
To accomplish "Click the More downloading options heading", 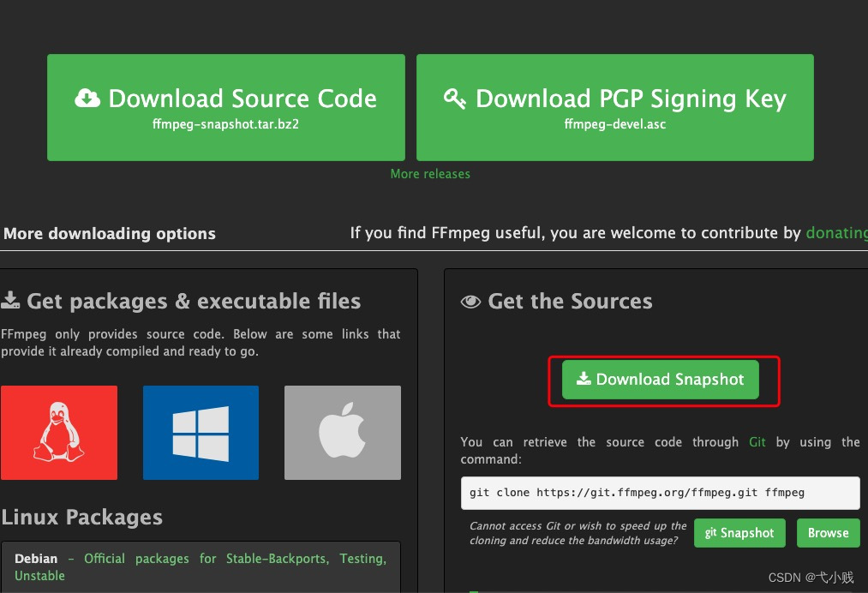I will click(x=110, y=234).
